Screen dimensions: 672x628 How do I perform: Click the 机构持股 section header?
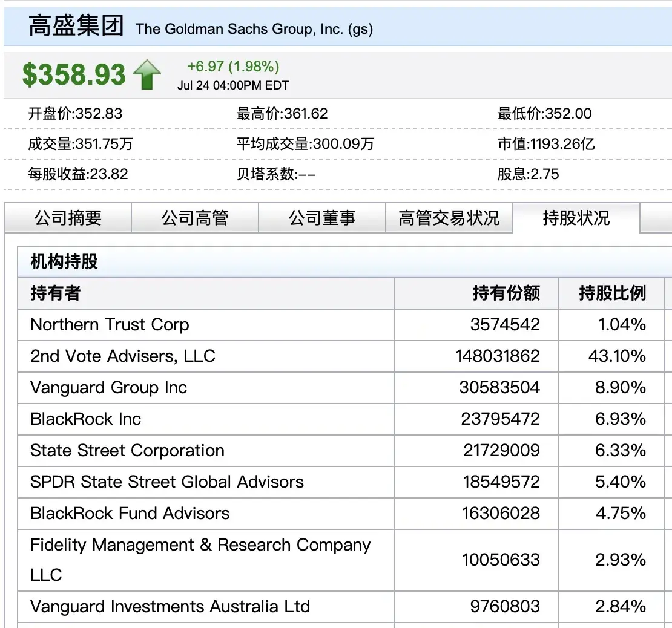coord(64,262)
